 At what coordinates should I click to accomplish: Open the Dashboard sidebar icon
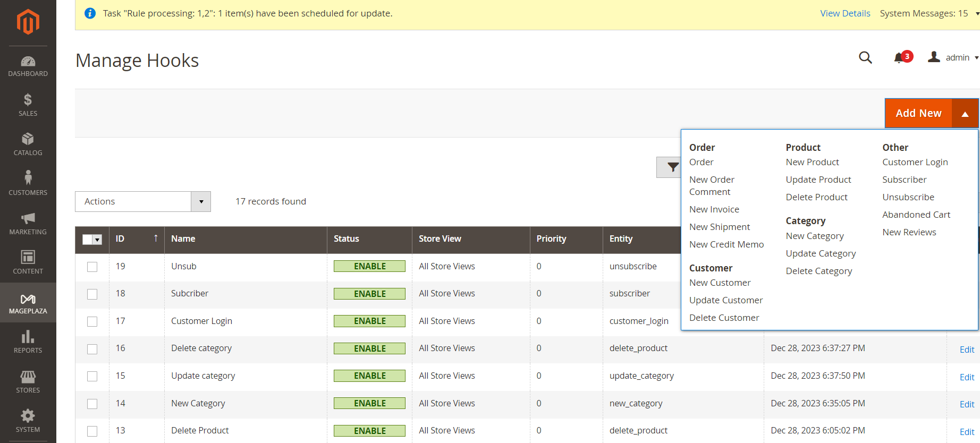[x=28, y=66]
